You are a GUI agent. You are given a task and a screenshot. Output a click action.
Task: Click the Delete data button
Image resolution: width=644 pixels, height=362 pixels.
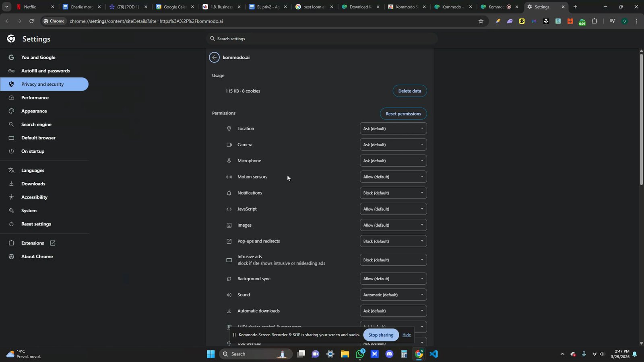410,91
